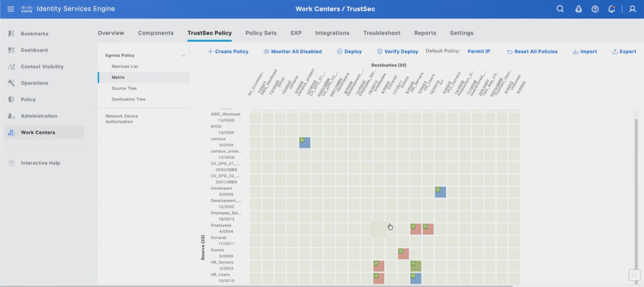Click the play icon beside Deploy

point(339,52)
